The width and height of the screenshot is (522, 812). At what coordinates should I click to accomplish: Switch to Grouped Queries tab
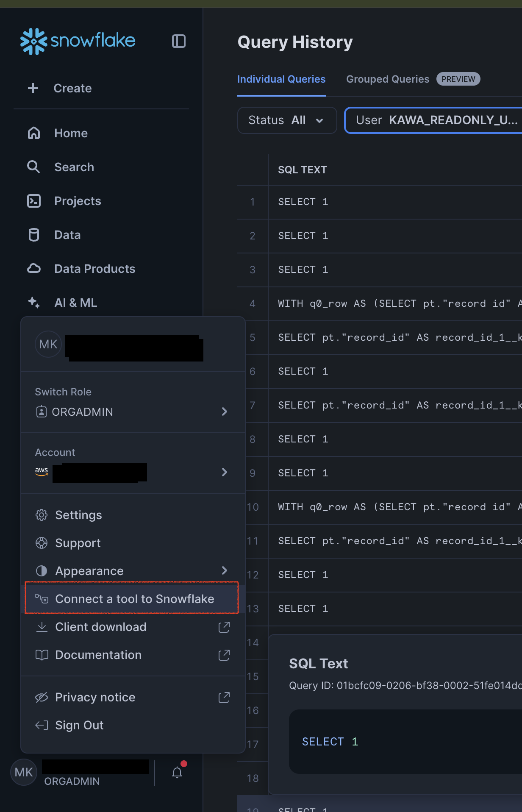pyautogui.click(x=387, y=79)
